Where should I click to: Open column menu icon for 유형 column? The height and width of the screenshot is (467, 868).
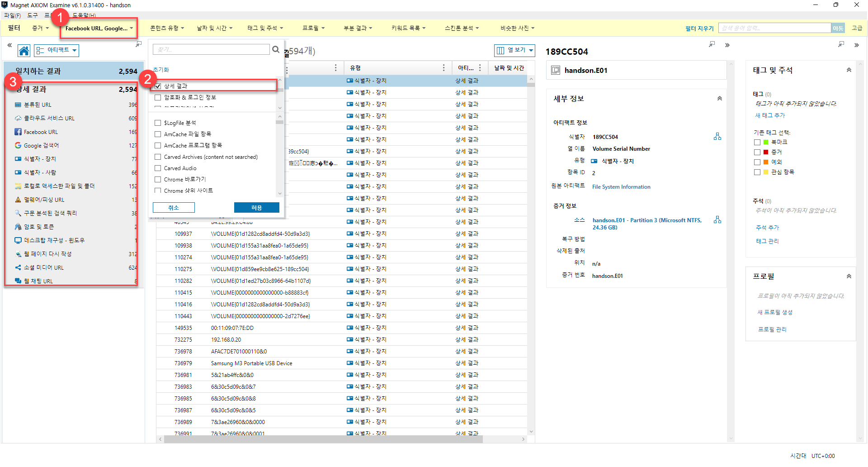click(x=443, y=68)
